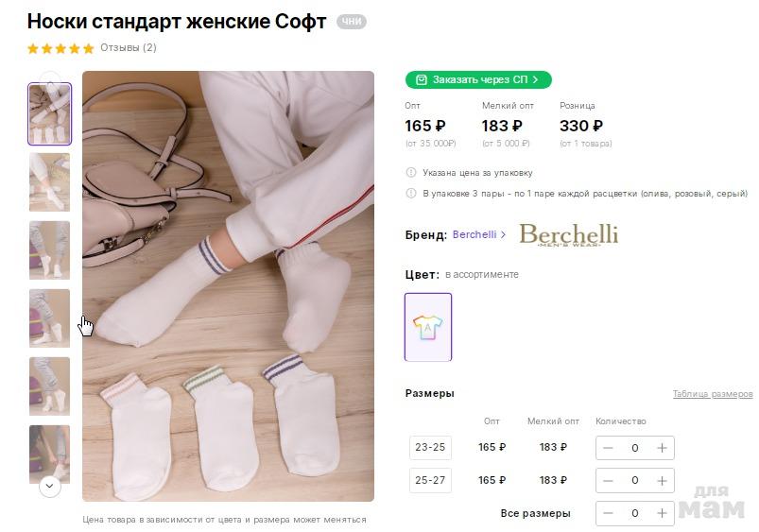Decrease quantity for size 25-27
This screenshot has height=532, width=759.
608,480
